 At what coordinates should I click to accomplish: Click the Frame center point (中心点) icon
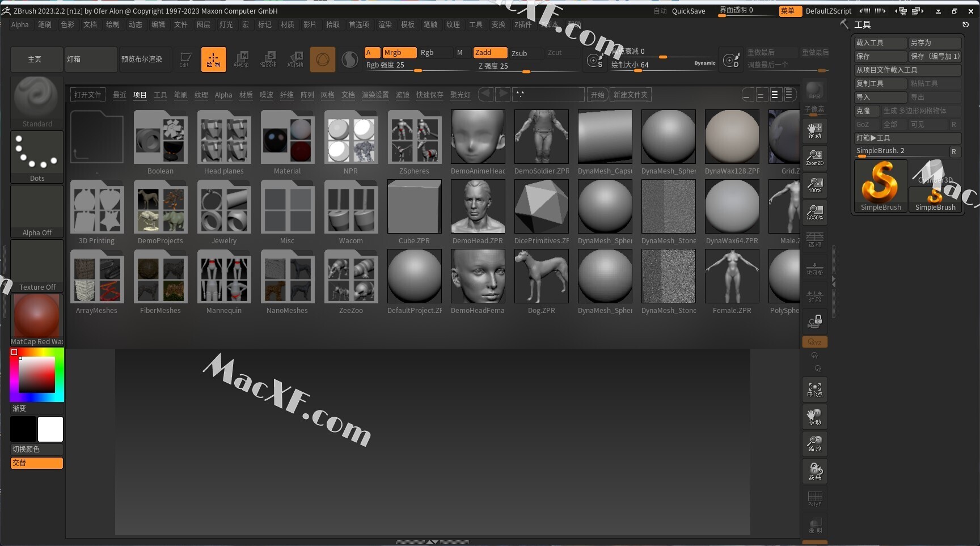pos(815,390)
